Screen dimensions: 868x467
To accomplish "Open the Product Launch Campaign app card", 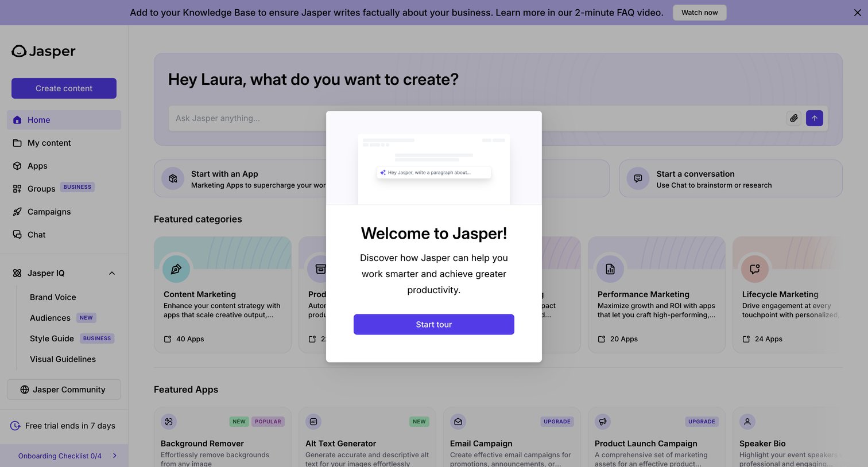I will point(657,437).
